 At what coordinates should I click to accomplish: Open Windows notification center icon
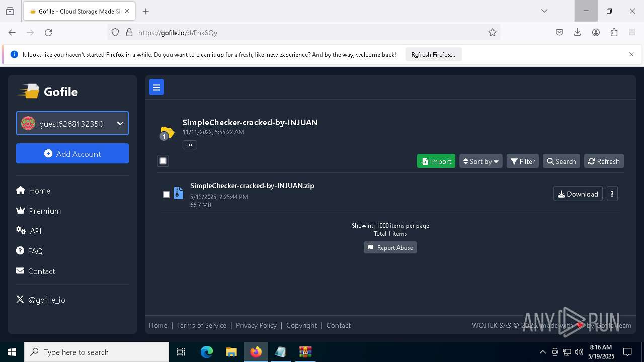(x=627, y=352)
